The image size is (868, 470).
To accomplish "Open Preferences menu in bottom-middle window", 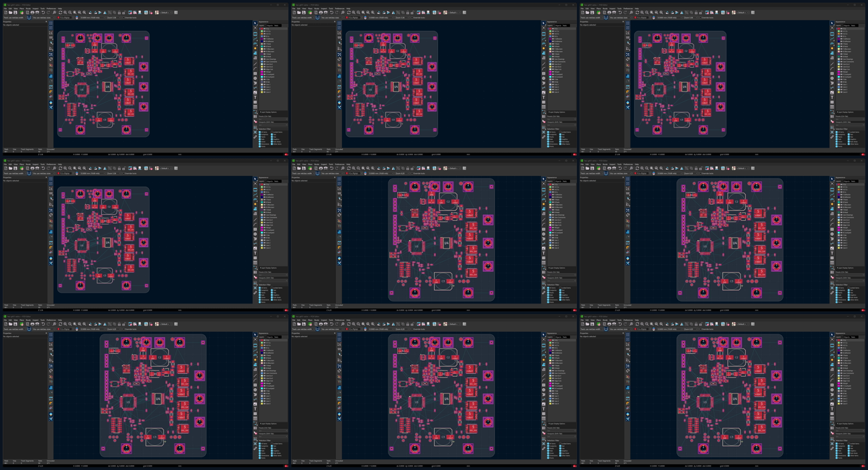I will coord(339,320).
